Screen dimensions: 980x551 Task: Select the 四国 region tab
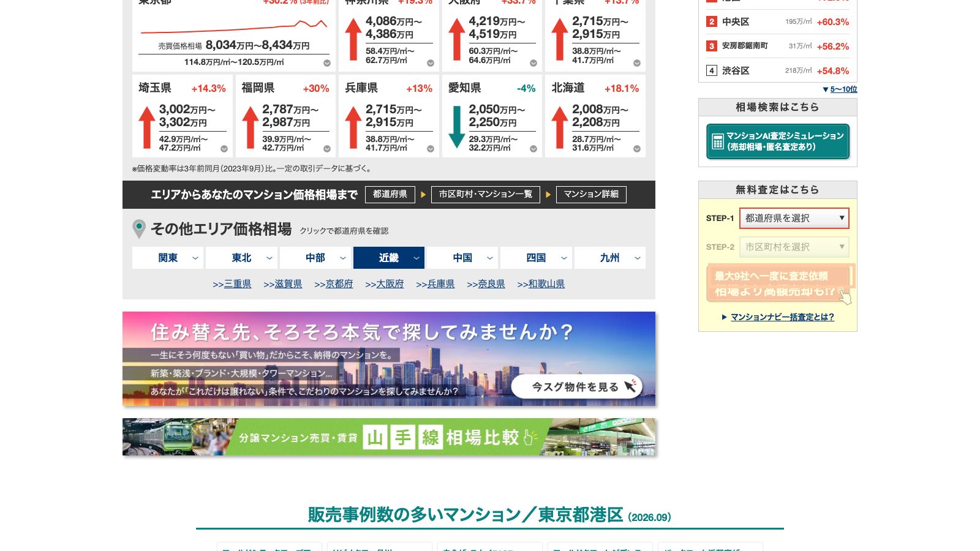[x=536, y=258]
